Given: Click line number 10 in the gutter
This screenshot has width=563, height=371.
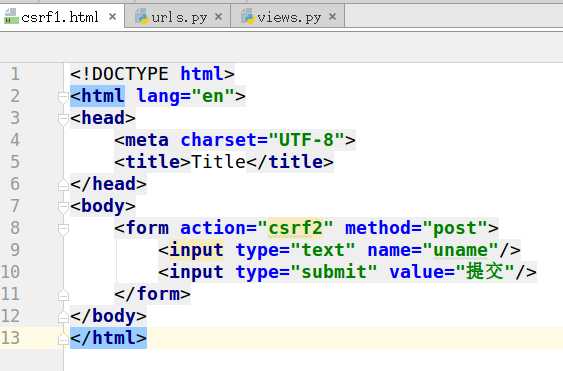Looking at the screenshot, I should (x=10, y=272).
